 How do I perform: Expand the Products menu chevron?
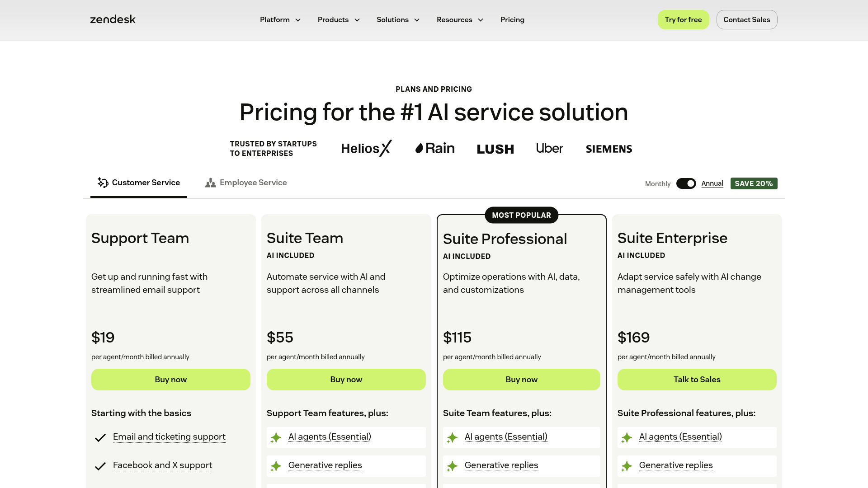pos(357,20)
